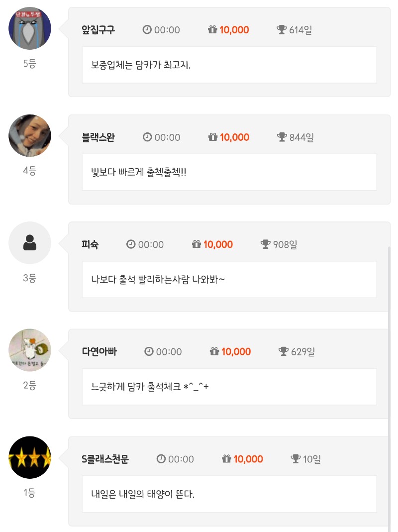Click the clock icon beside 앞집구구
398x532 pixels.
coord(147,30)
